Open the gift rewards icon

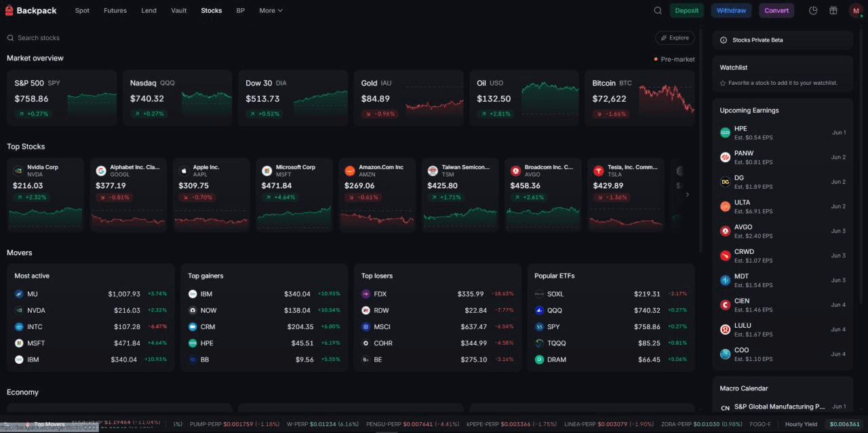coord(833,10)
